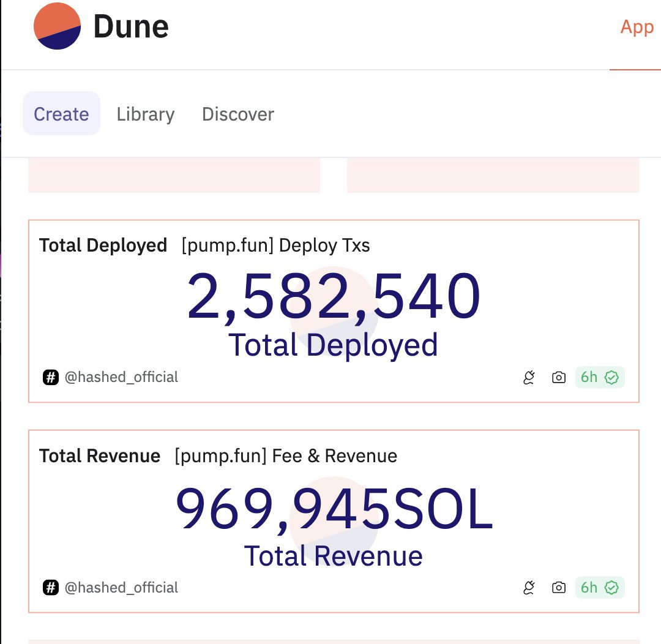Screen dimensions: 661x644
Task: Click the Dune logo icon
Action: tap(57, 26)
